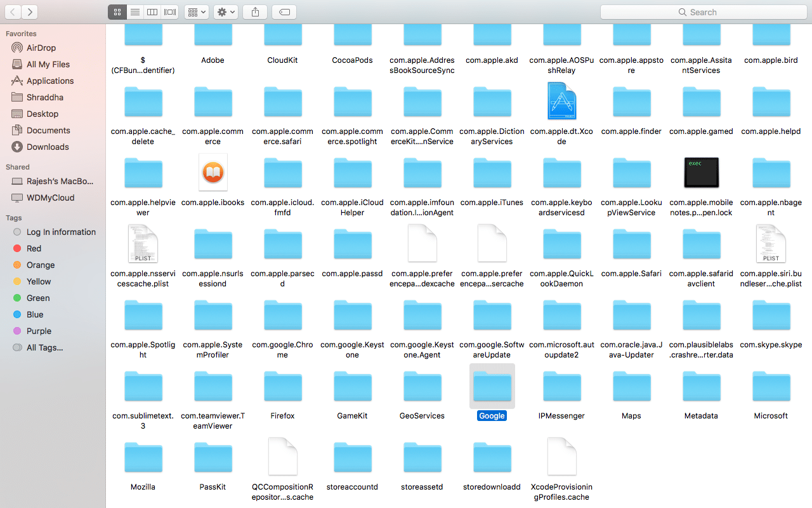
Task: Switch to icon view
Action: point(117,12)
